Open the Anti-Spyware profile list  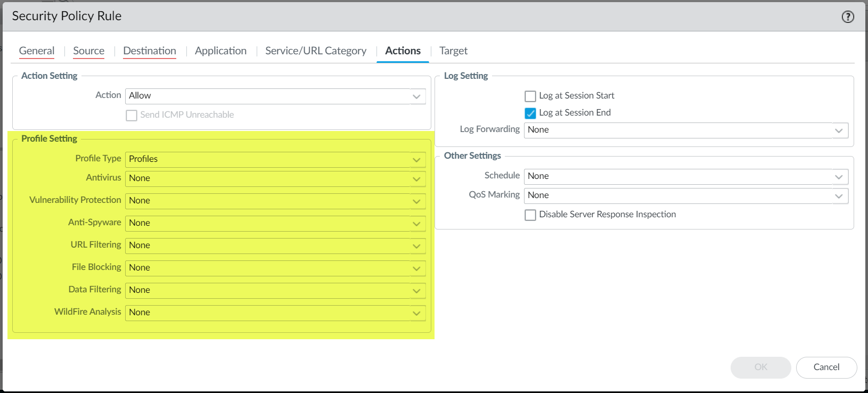tap(417, 224)
